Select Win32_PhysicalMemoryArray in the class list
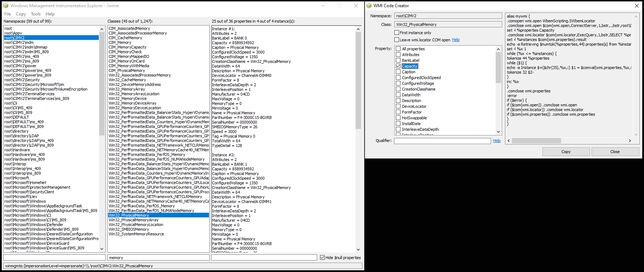The width and height of the screenshot is (644, 272). click(134, 220)
